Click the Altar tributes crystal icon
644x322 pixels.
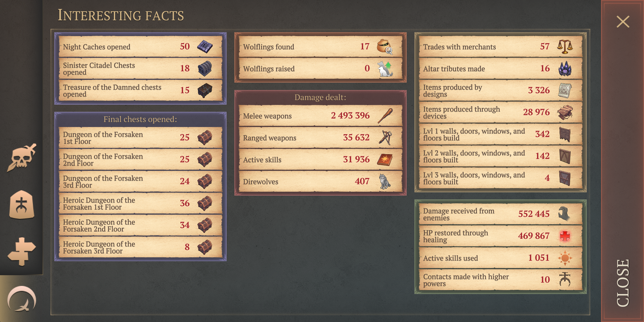point(565,69)
